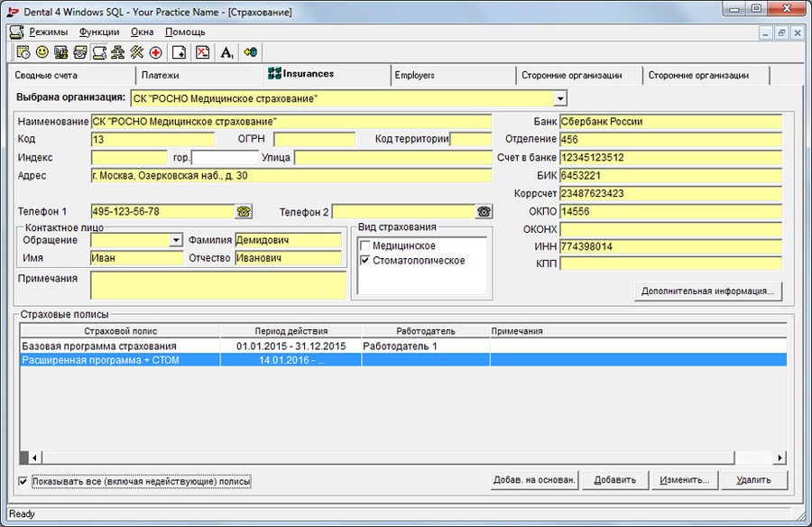Screen dimensions: 812x527
Task: Click the Банк field Сбербанк России
Action: 670,122
